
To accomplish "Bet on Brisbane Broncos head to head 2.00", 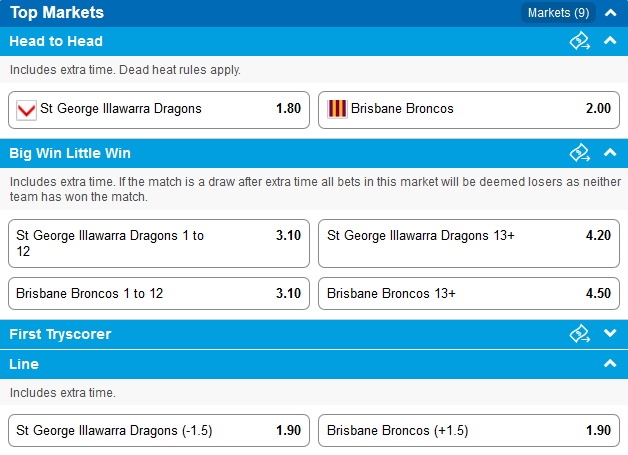I will click(469, 110).
